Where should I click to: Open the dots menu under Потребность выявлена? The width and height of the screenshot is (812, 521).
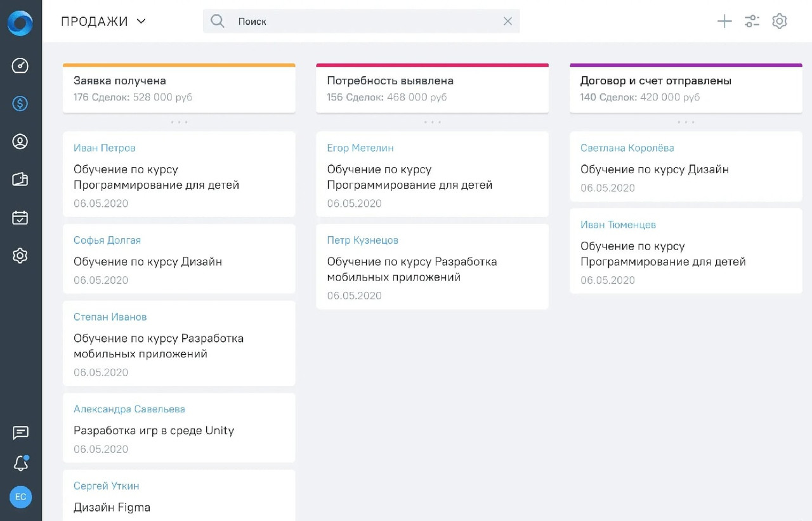tap(432, 122)
